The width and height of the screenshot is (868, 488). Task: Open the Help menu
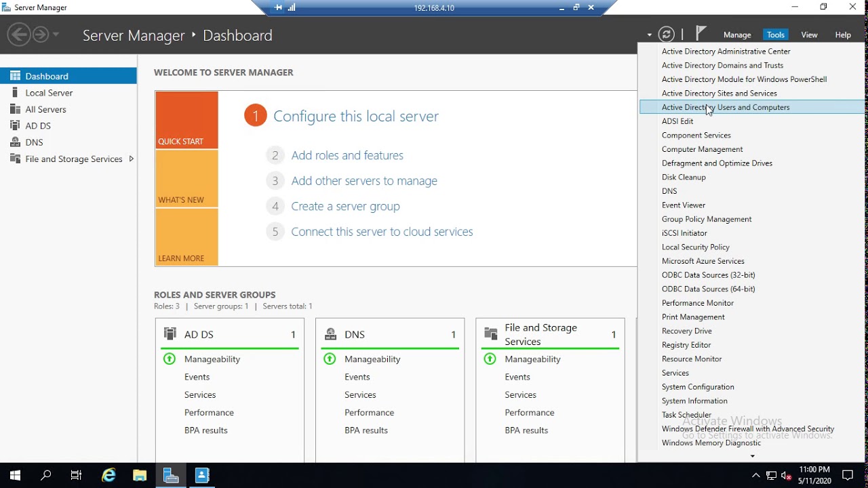(x=843, y=35)
